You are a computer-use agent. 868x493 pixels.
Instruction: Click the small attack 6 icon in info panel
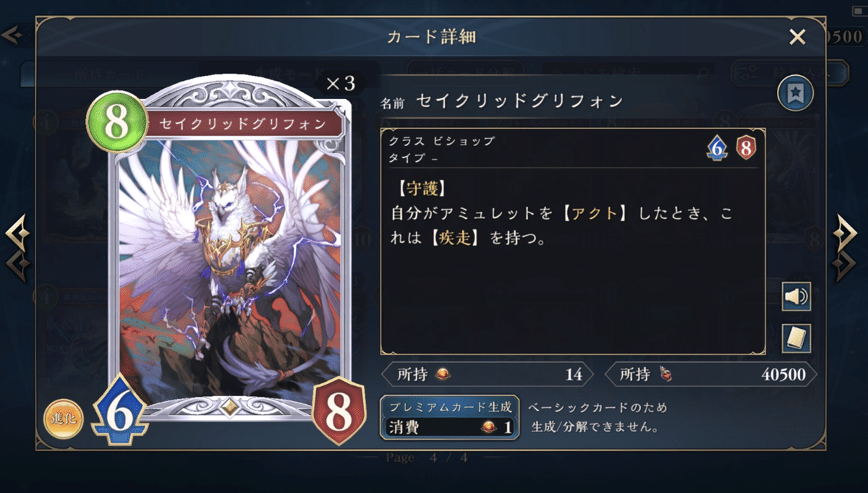point(717,148)
